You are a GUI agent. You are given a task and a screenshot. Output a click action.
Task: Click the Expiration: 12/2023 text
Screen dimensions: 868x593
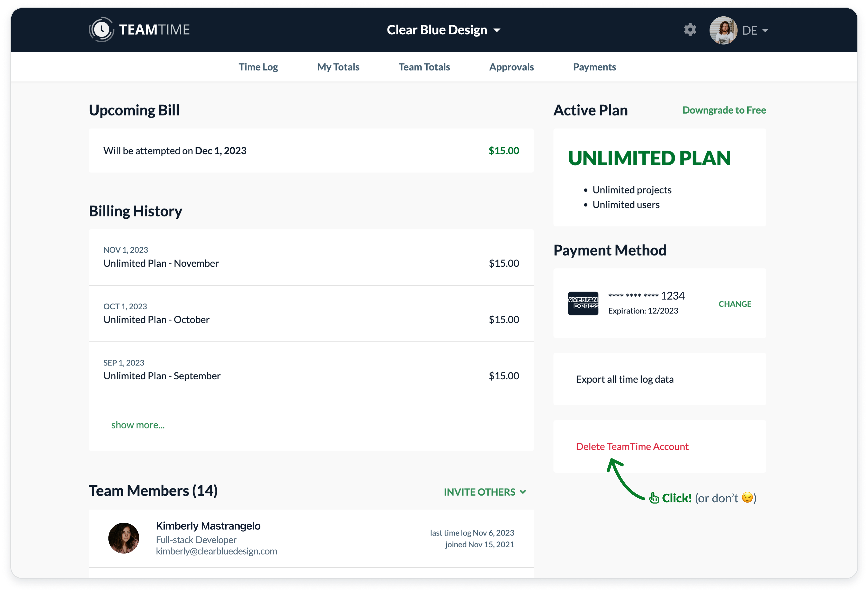643,311
